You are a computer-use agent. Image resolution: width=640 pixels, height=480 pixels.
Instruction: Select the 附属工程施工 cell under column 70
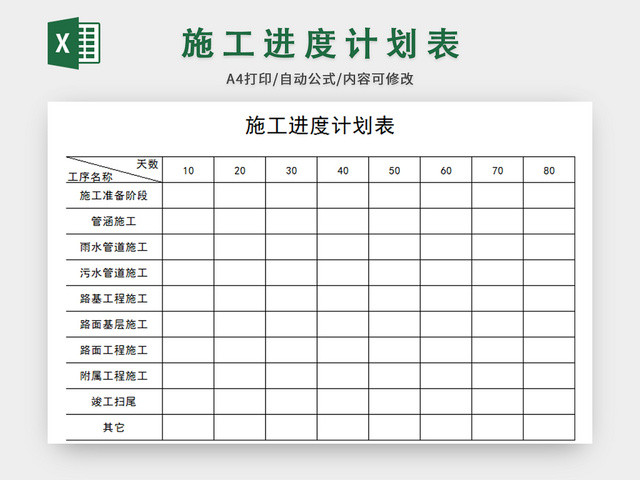pyautogui.click(x=498, y=376)
